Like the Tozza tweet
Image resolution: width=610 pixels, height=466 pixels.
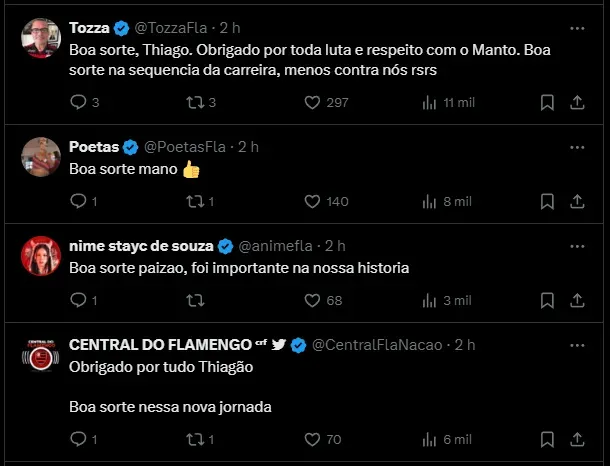click(311, 102)
